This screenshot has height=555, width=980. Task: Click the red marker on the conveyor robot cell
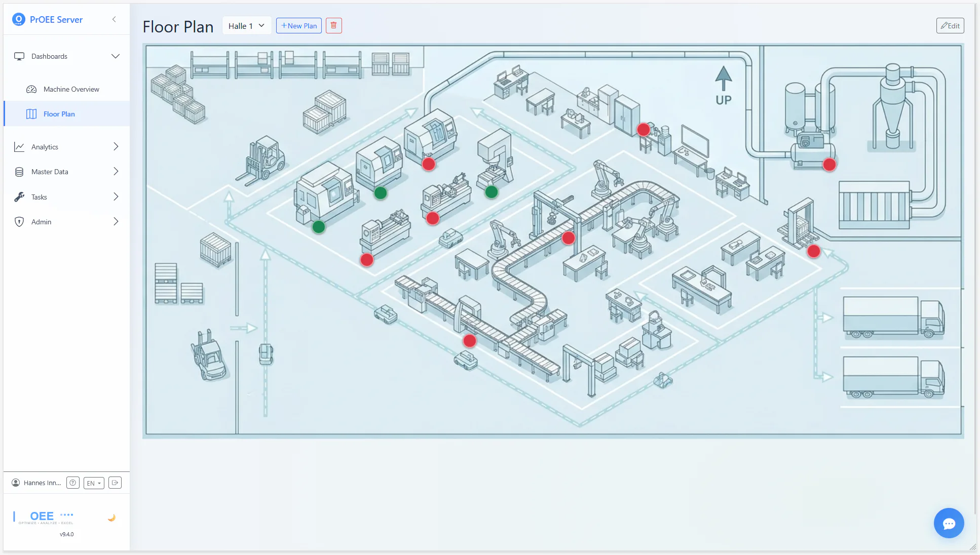pyautogui.click(x=568, y=238)
